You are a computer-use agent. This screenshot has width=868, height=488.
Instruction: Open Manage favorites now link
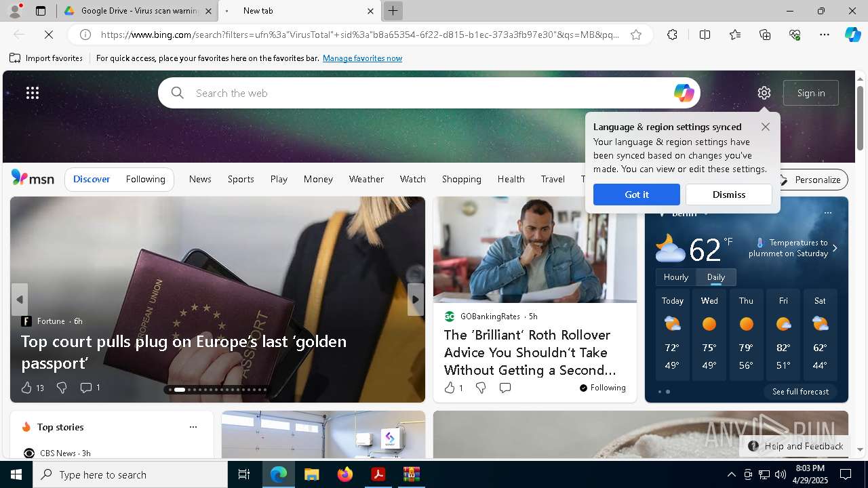pyautogui.click(x=362, y=58)
